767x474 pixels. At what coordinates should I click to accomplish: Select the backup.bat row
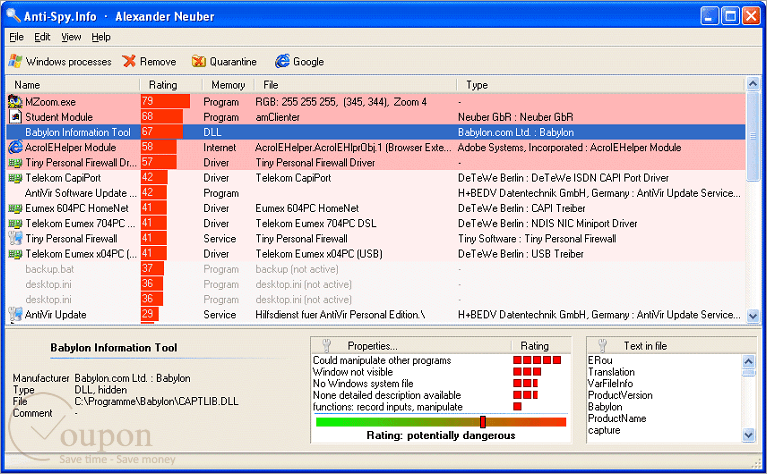(x=376, y=269)
